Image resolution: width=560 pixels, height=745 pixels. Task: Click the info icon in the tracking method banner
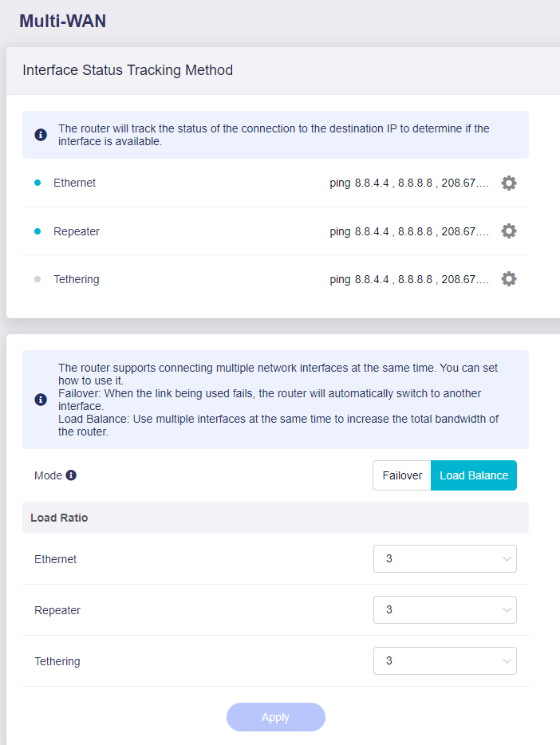[41, 134]
